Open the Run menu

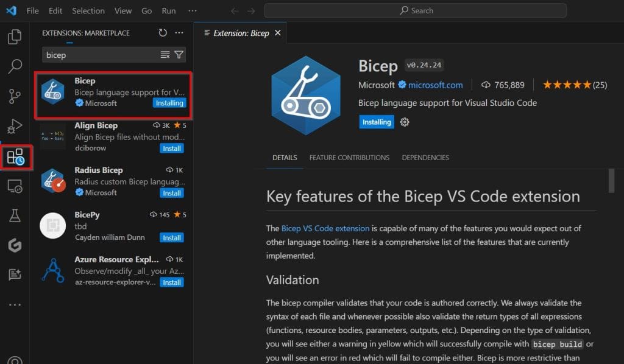point(168,10)
